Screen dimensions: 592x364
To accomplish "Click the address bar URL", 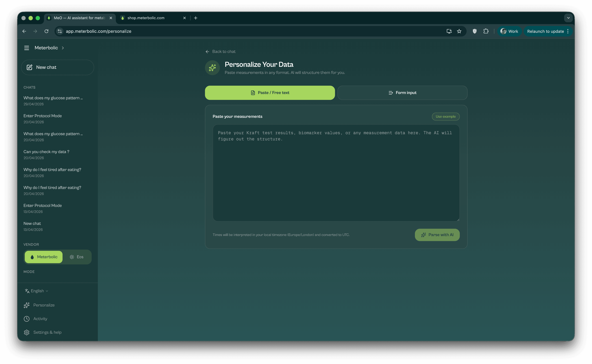I will click(99, 31).
